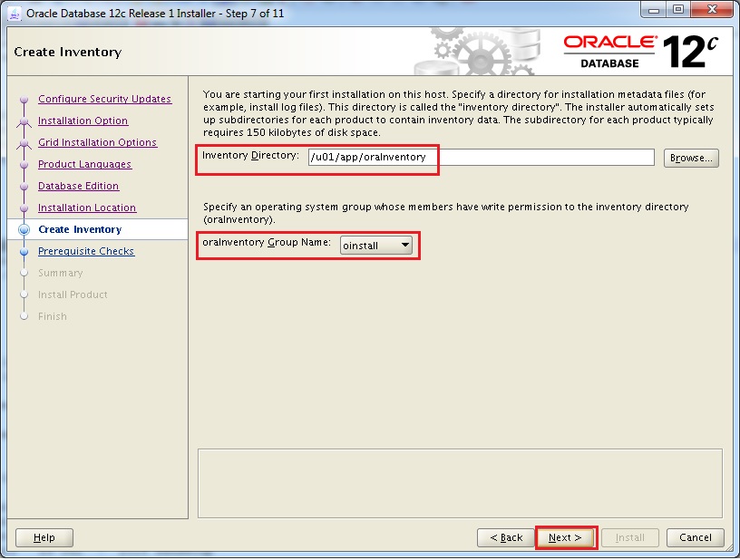
Task: Select the Product Languages step
Action: (84, 164)
